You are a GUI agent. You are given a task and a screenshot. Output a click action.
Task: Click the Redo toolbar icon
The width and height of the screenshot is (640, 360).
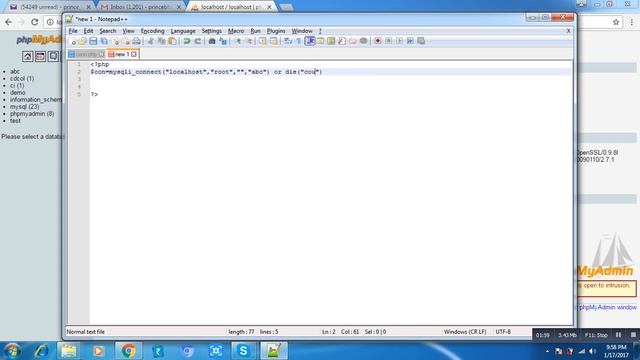point(198,41)
